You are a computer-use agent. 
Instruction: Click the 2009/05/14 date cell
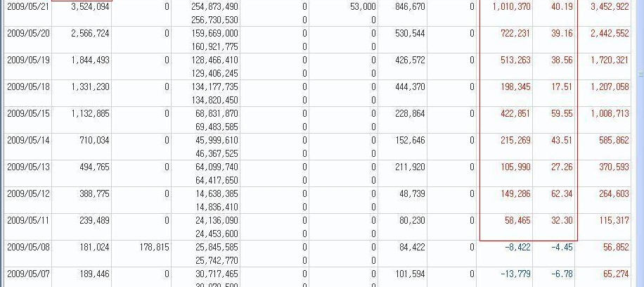(x=28, y=140)
